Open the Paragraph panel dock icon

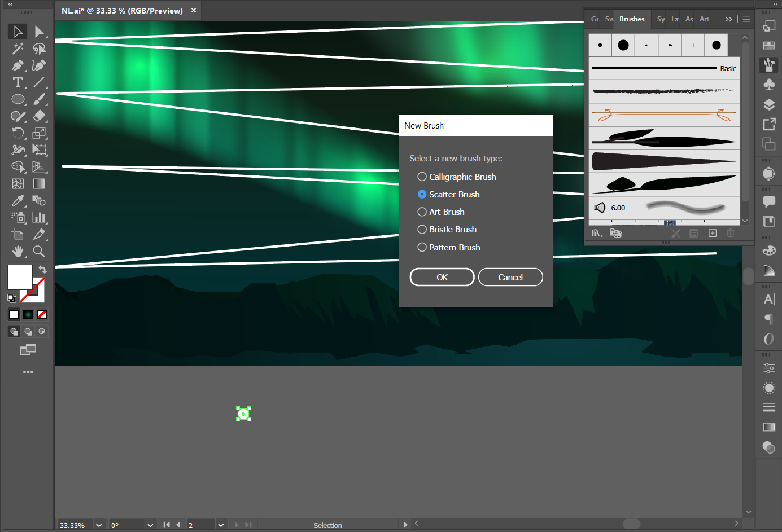click(x=769, y=319)
